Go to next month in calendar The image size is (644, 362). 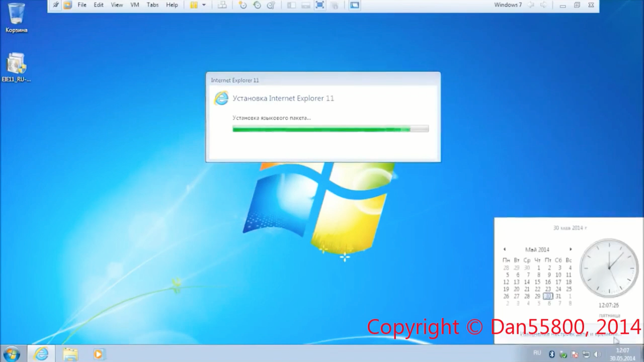click(x=571, y=249)
